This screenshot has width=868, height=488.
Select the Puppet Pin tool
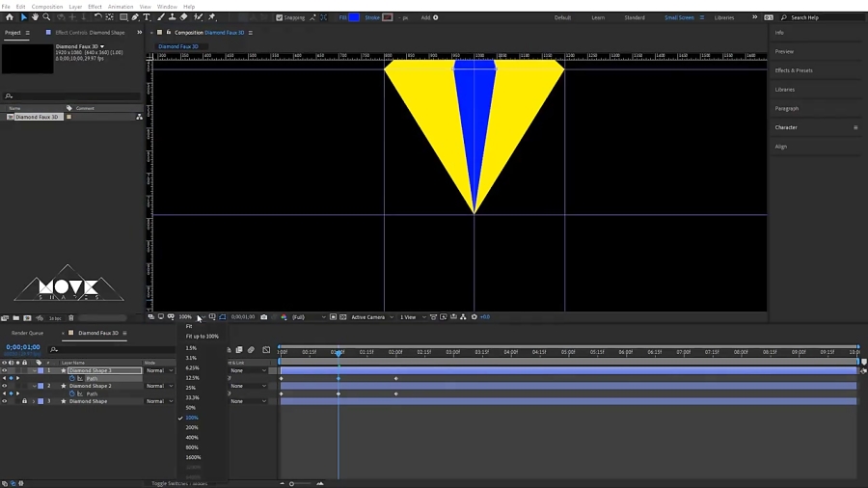(212, 17)
